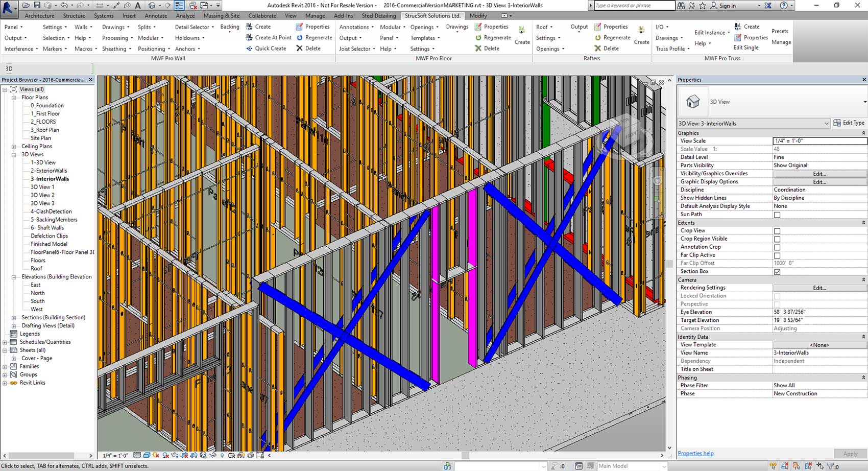868x471 pixels.
Task: Click the Redo arrow icon
Action: click(x=80, y=5)
